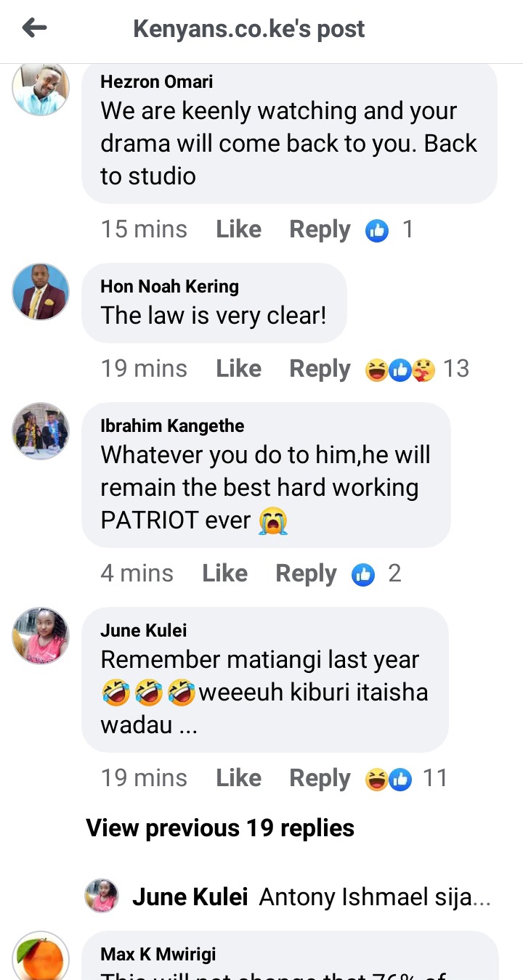Open Hezron Omari's profile picture
The image size is (523, 980).
pos(41,88)
